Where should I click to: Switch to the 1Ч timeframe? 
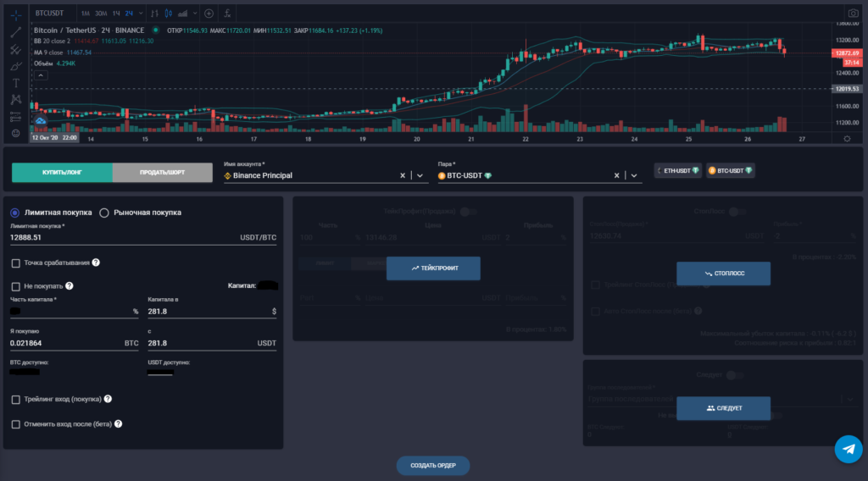click(116, 14)
